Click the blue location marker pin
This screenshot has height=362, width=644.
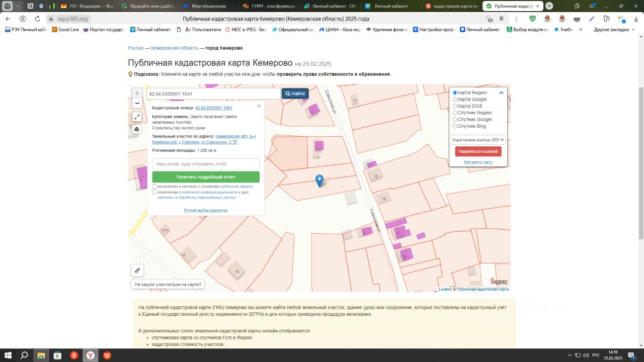[319, 181]
